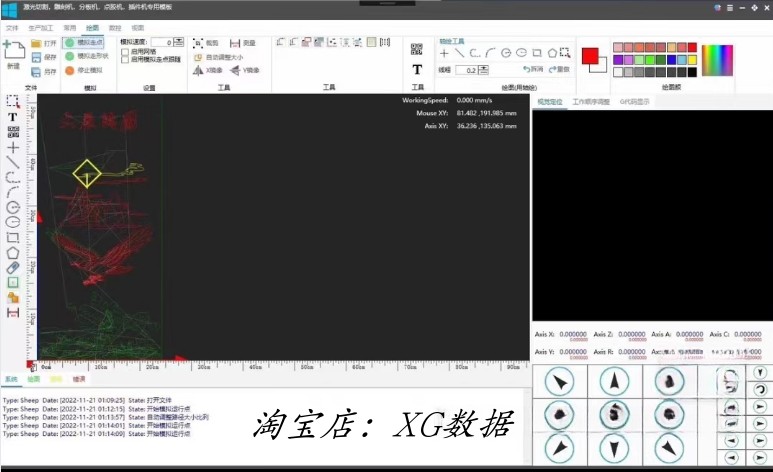Viewport: 773px width, 472px height.
Task: Click the Axis X 0.000000 value
Action: pos(573,334)
